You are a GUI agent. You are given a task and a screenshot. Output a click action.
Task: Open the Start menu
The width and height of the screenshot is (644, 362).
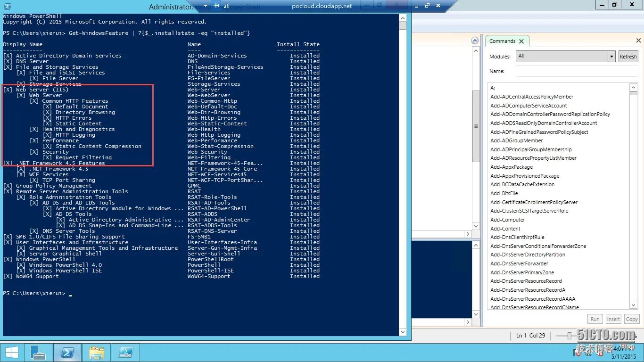12,353
